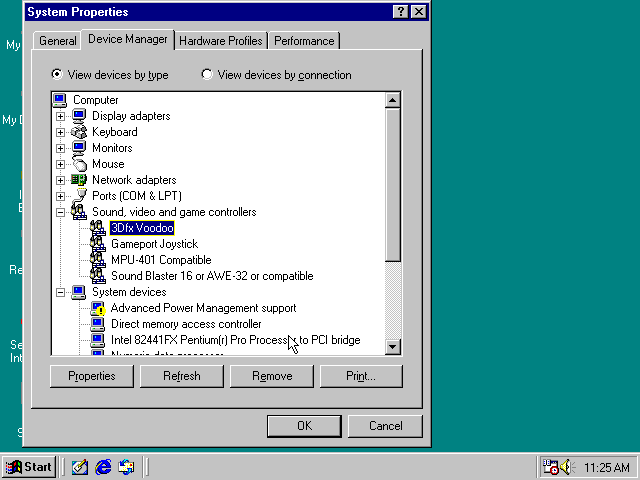Select View devices by connection

click(x=276, y=75)
